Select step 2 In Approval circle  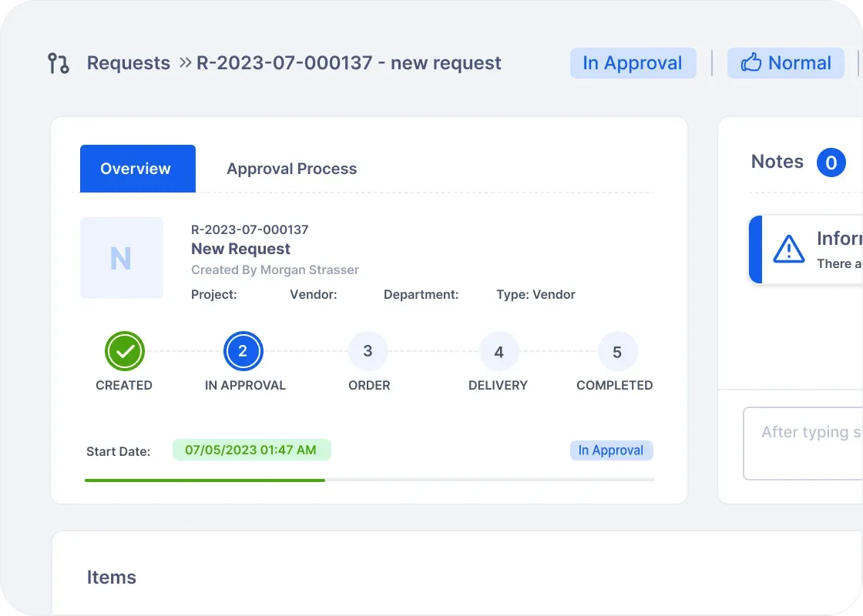[x=243, y=351]
